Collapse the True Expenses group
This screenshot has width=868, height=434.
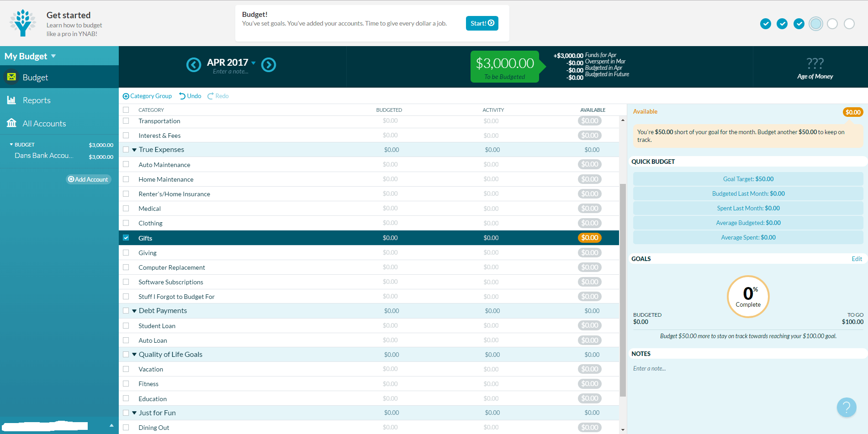[134, 150]
